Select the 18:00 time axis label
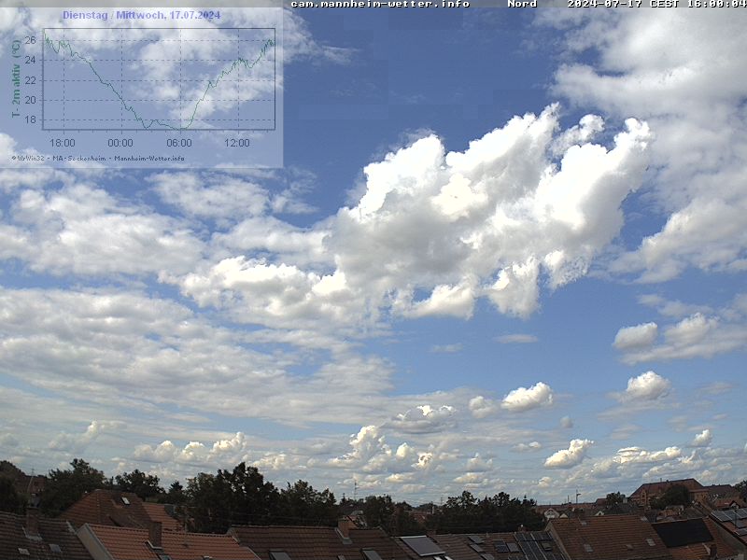 [62, 143]
